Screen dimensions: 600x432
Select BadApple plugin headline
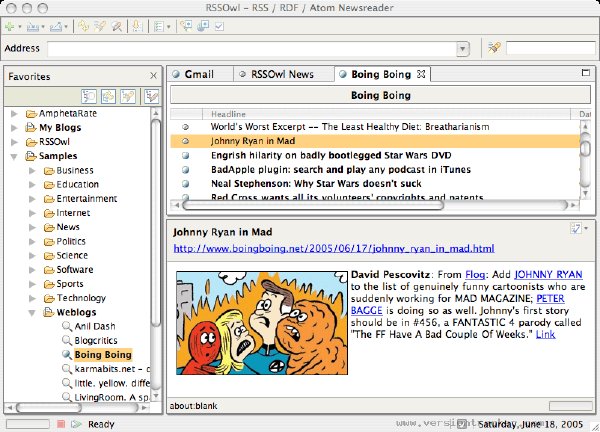[341, 170]
